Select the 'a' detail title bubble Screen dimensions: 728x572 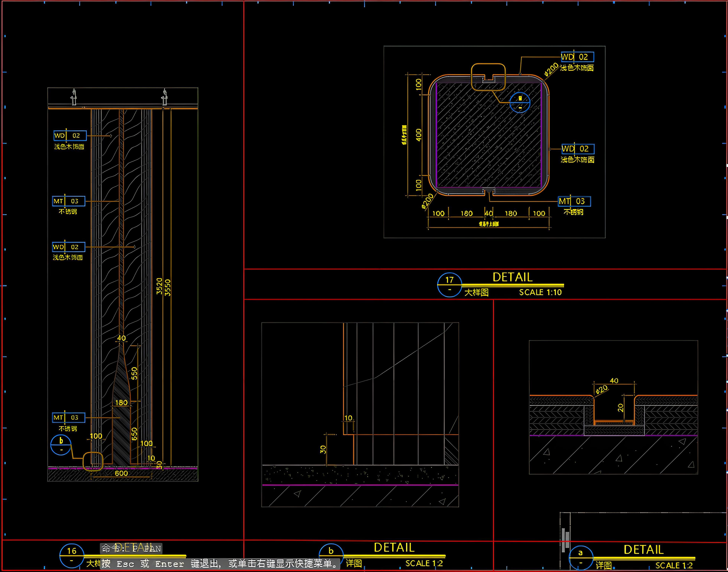click(581, 558)
